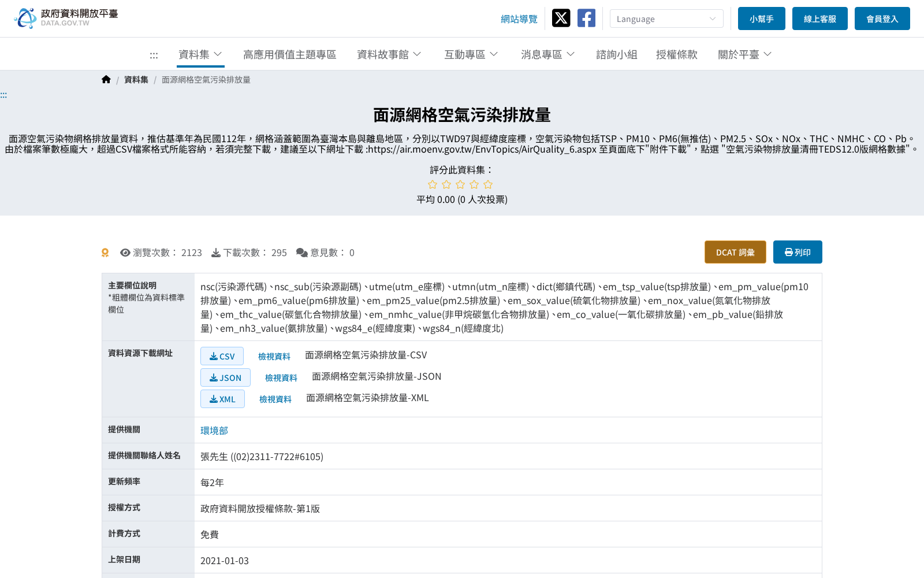This screenshot has height=578, width=924.
Task: Click 檢視資料 for the XML row
Action: coord(275,399)
